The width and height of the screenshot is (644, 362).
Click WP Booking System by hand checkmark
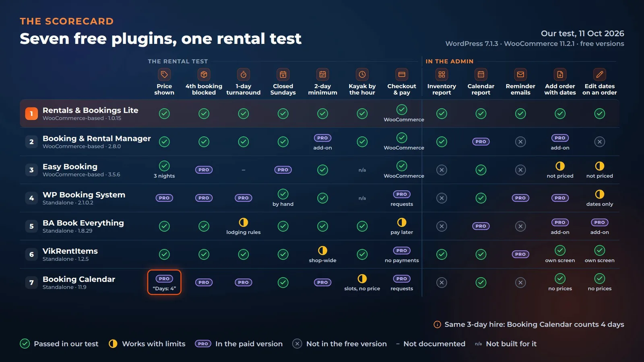283,194
